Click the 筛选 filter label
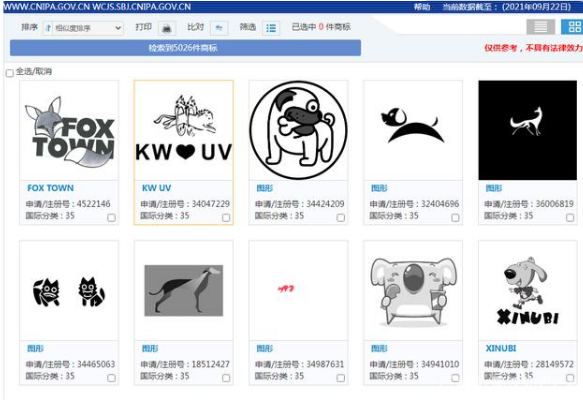 coord(248,27)
